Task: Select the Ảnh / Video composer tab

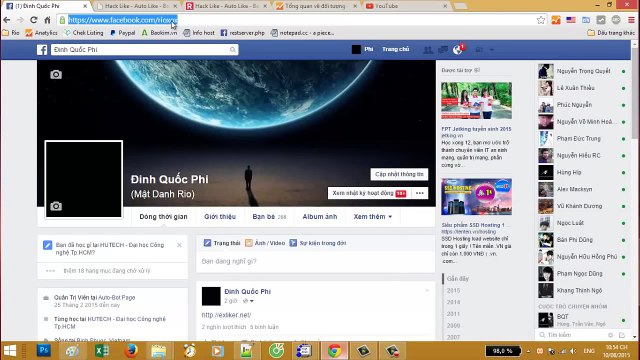Action: (264, 243)
